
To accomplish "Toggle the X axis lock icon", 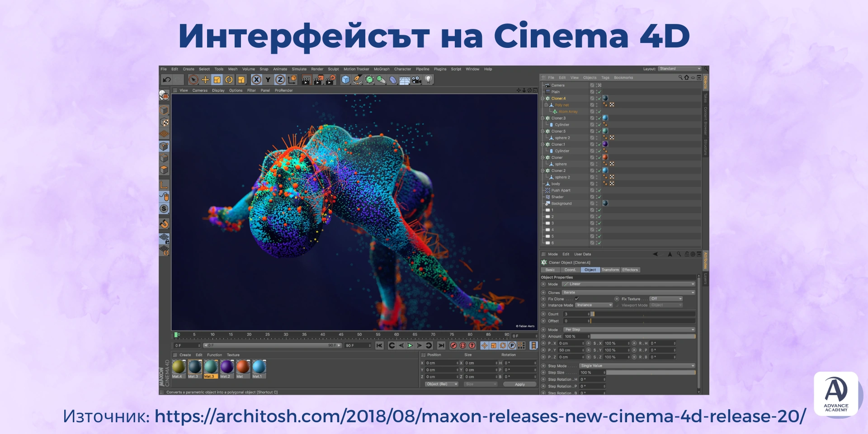I will click(257, 80).
